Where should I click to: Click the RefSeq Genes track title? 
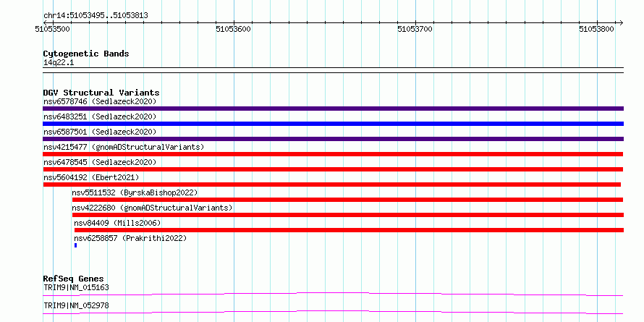(x=74, y=279)
